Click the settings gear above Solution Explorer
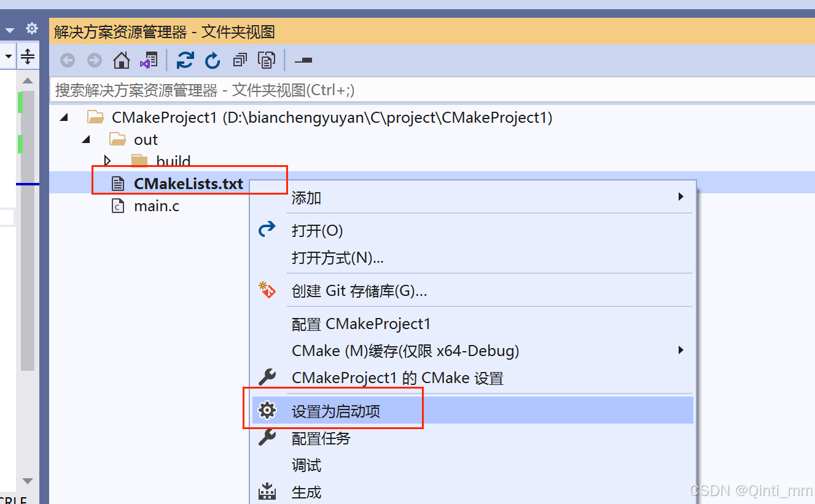 (31, 28)
